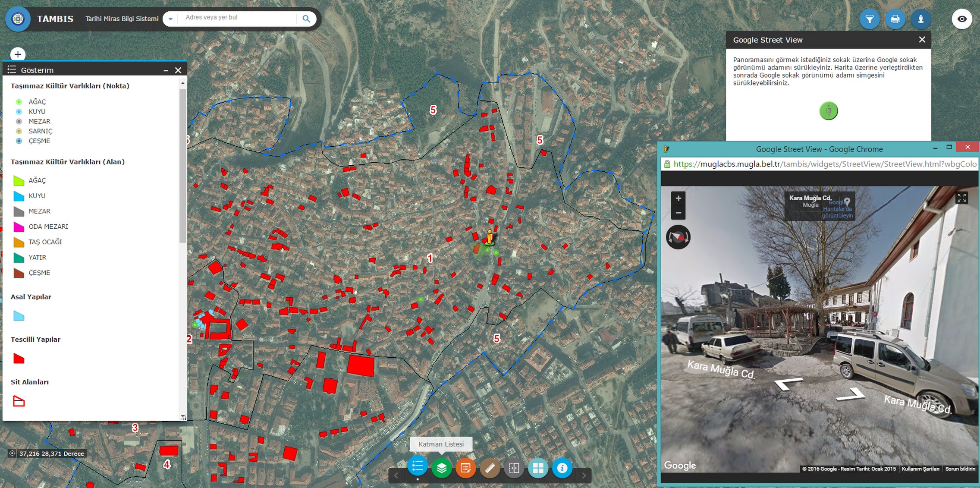Click the ÇEŞME point legend label
Screen dimensions: 980x488
39,141
